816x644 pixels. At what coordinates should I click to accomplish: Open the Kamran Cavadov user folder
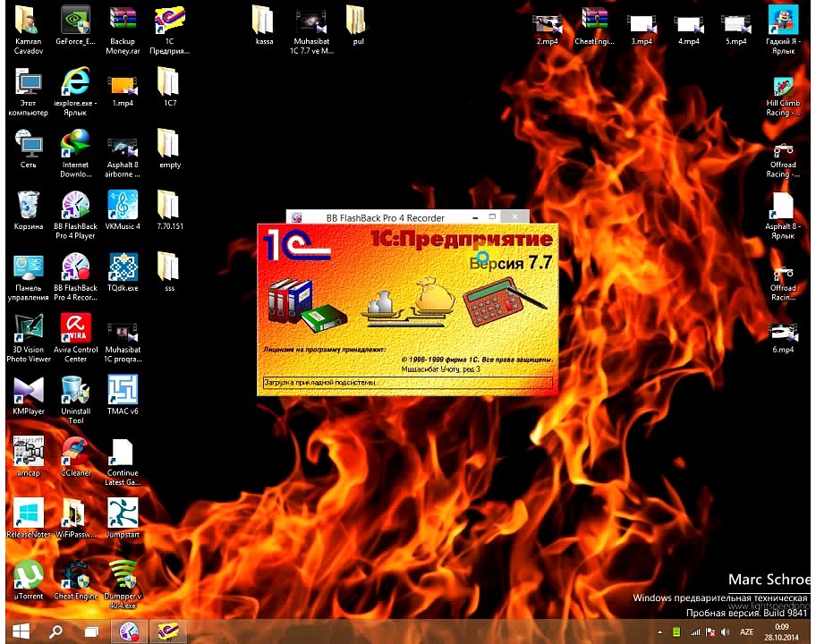[x=28, y=30]
